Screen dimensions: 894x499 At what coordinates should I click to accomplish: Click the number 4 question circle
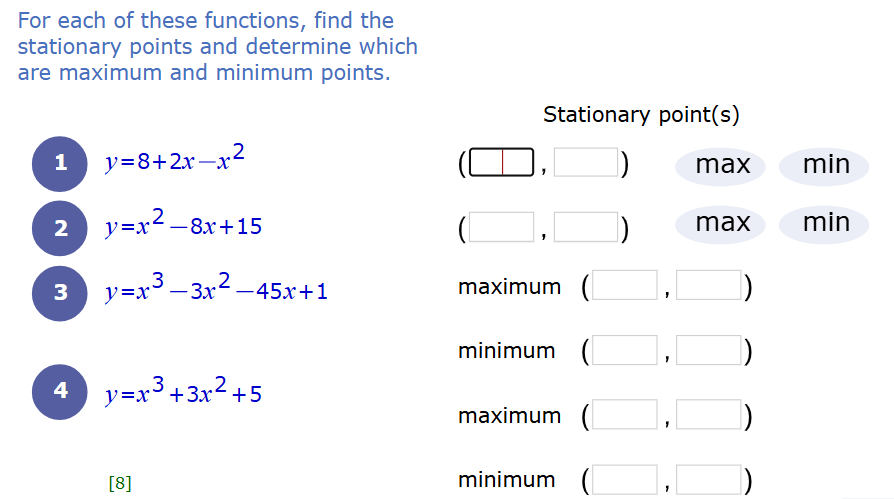tap(60, 392)
